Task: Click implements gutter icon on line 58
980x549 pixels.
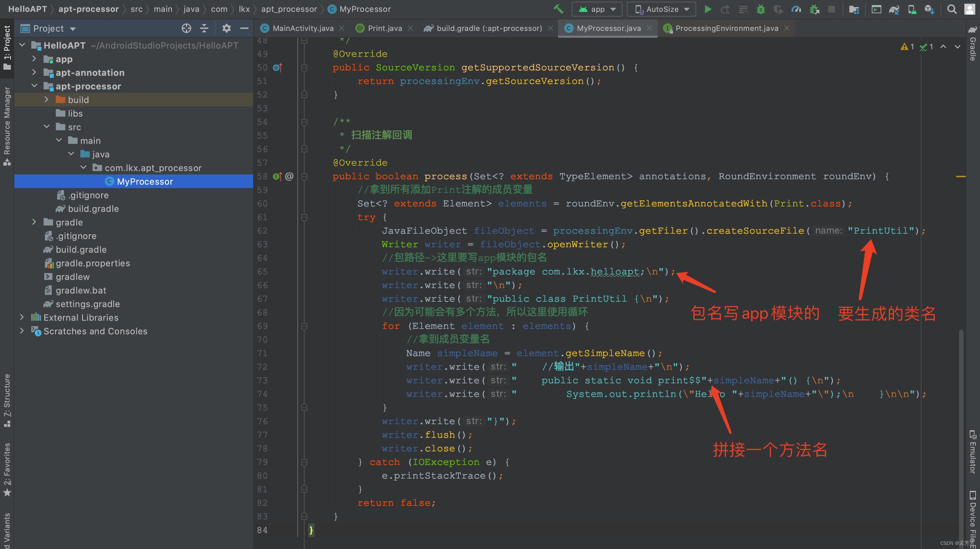Action: point(277,177)
